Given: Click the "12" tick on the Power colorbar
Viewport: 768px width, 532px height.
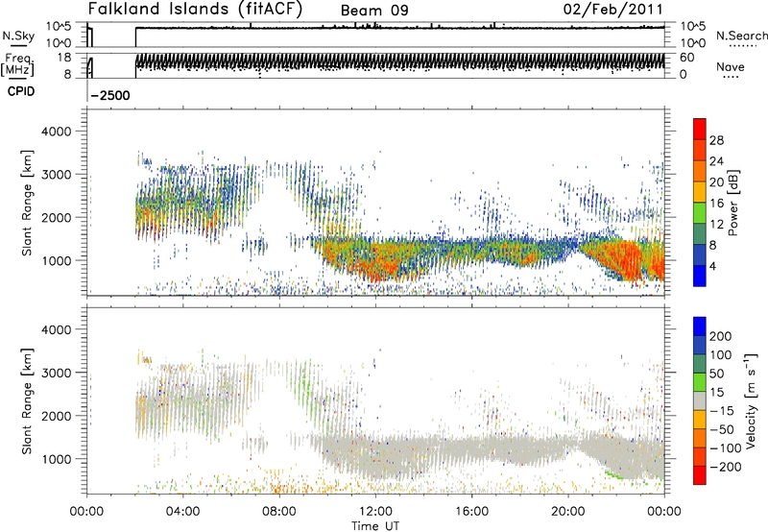Looking at the screenshot, I should point(716,225).
